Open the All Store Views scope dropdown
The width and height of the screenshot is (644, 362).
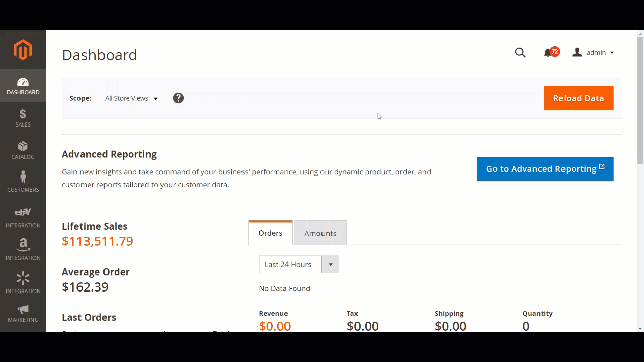pyautogui.click(x=131, y=98)
